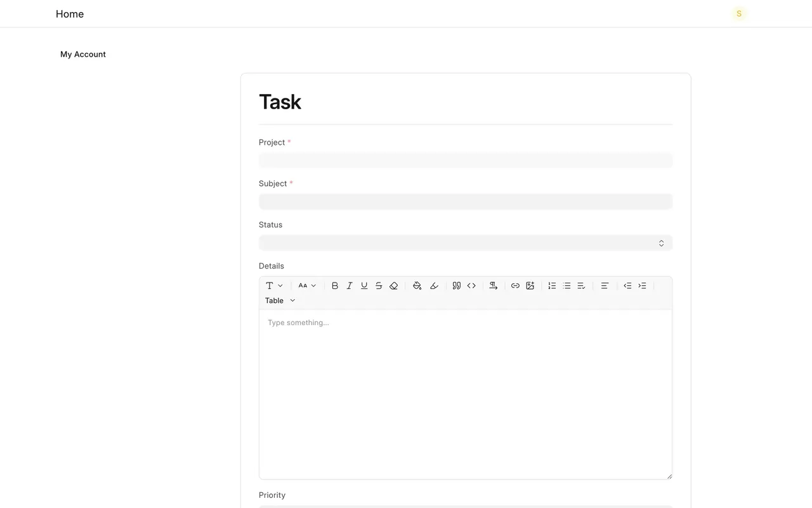The height and width of the screenshot is (508, 812).
Task: Insert a hyperlink
Action: click(x=515, y=286)
